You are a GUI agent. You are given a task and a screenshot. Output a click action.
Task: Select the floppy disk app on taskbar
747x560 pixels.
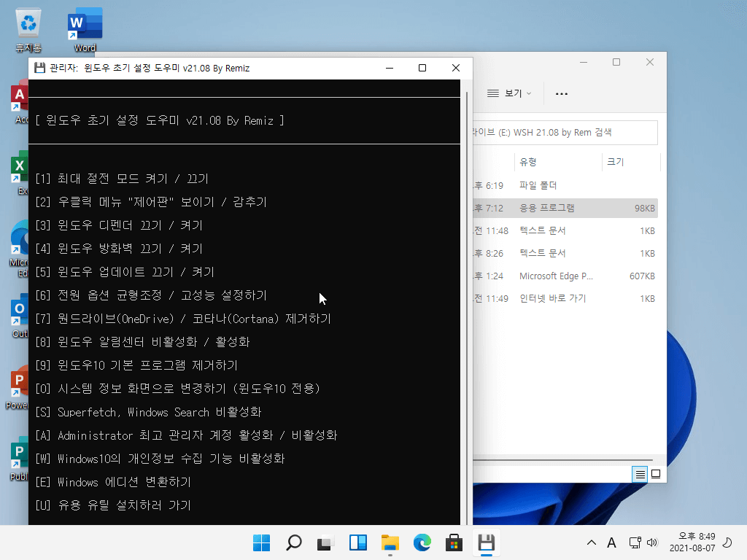(486, 542)
